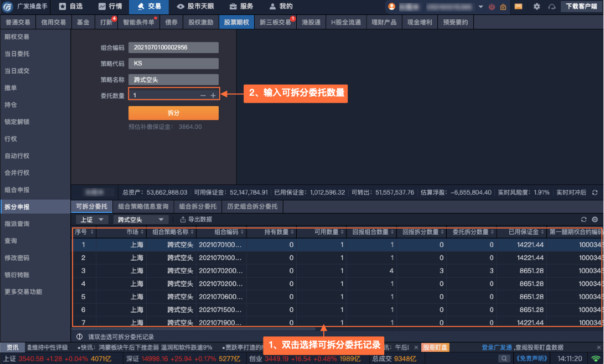Open the user avatar profile
604x364 pixels.
click(392, 7)
